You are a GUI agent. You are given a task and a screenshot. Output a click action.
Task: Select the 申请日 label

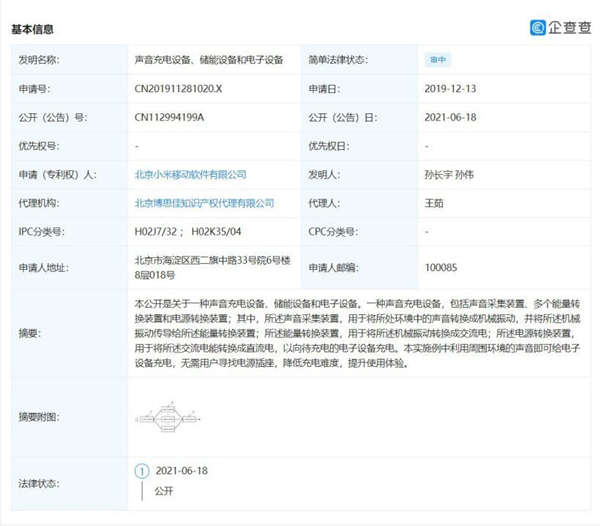(x=324, y=89)
